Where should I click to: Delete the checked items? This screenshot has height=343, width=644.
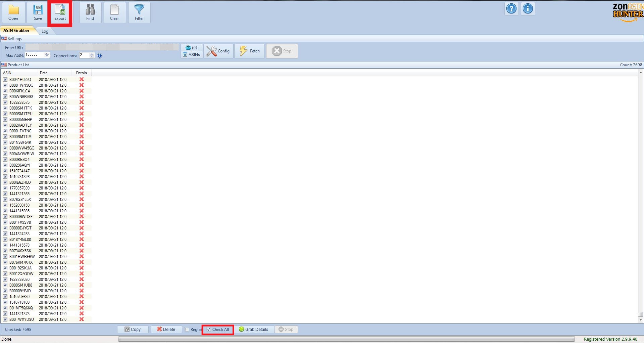(166, 330)
